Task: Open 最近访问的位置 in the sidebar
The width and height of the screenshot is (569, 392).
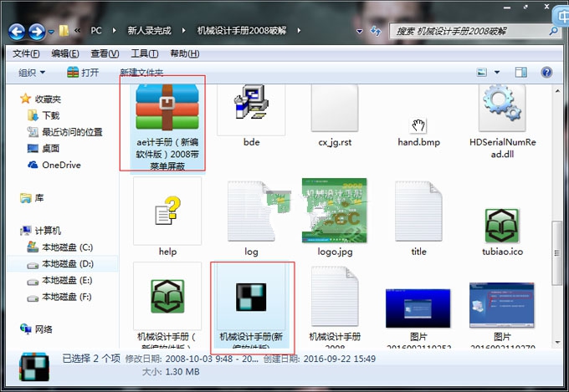Action: 72,132
